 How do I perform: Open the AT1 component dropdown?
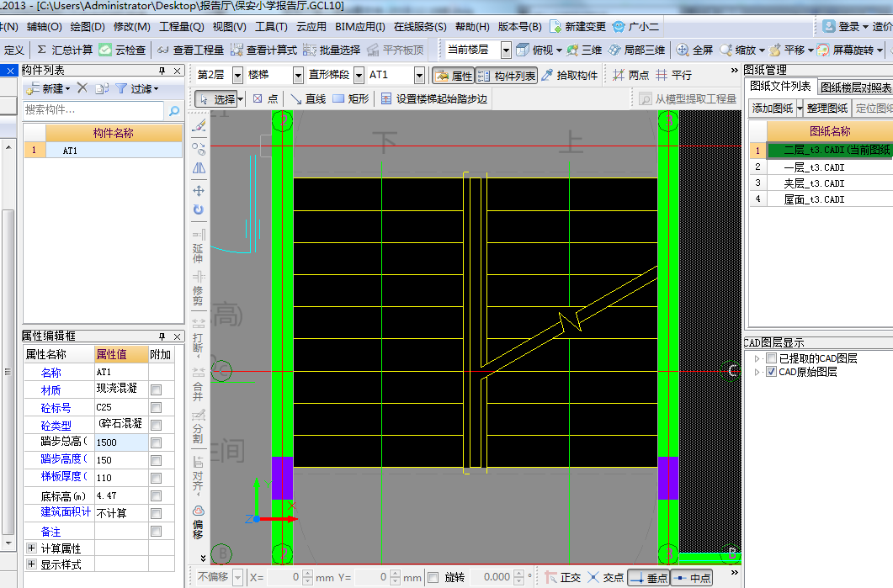[x=419, y=75]
